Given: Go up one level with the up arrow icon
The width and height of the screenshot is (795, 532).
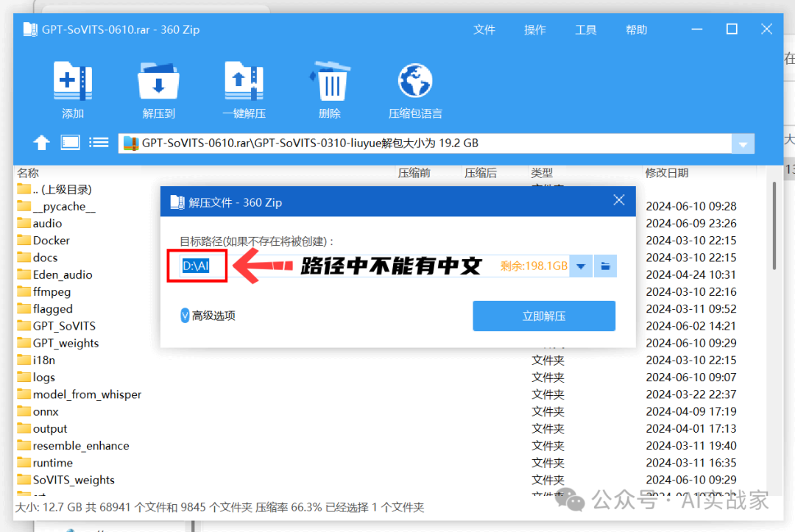Looking at the screenshot, I should (41, 143).
